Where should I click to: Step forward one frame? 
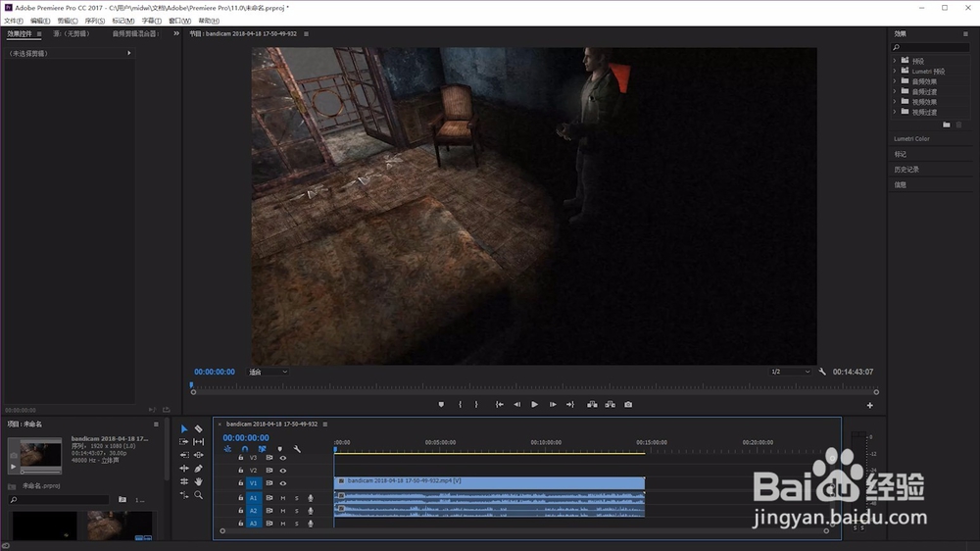553,405
